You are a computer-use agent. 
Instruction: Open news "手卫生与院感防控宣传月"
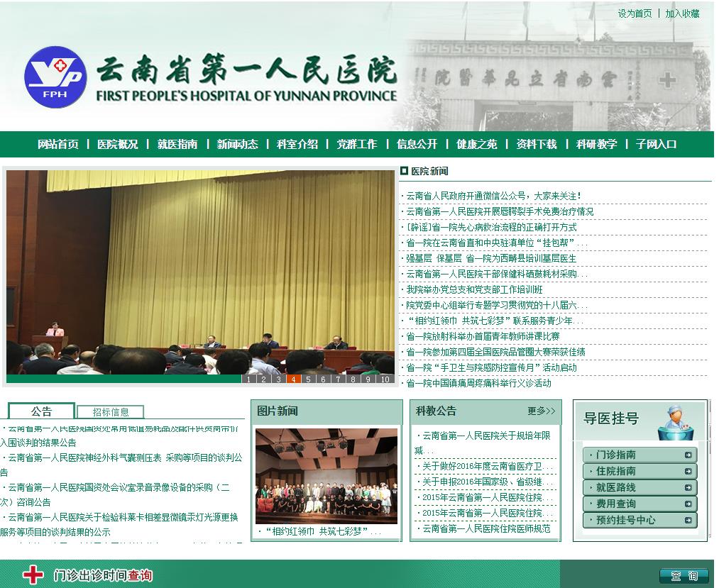coord(492,367)
